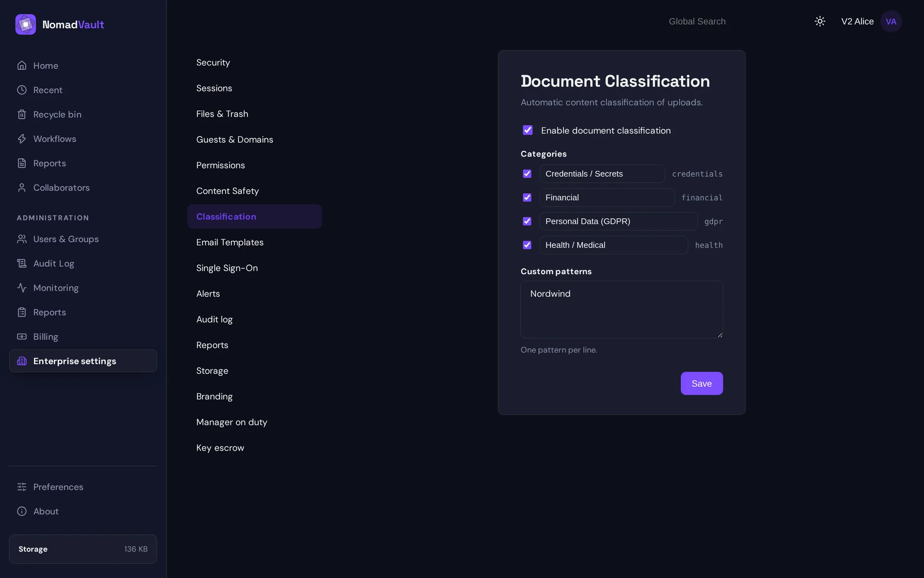Click the NomadVault logo icon
This screenshot has width=924, height=578.
click(26, 24)
